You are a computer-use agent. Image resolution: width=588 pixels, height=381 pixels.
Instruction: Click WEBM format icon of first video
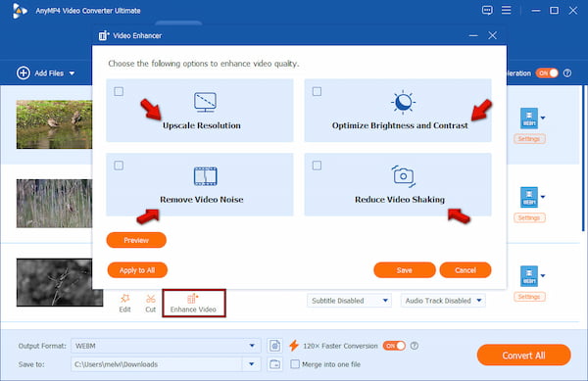coord(529,118)
